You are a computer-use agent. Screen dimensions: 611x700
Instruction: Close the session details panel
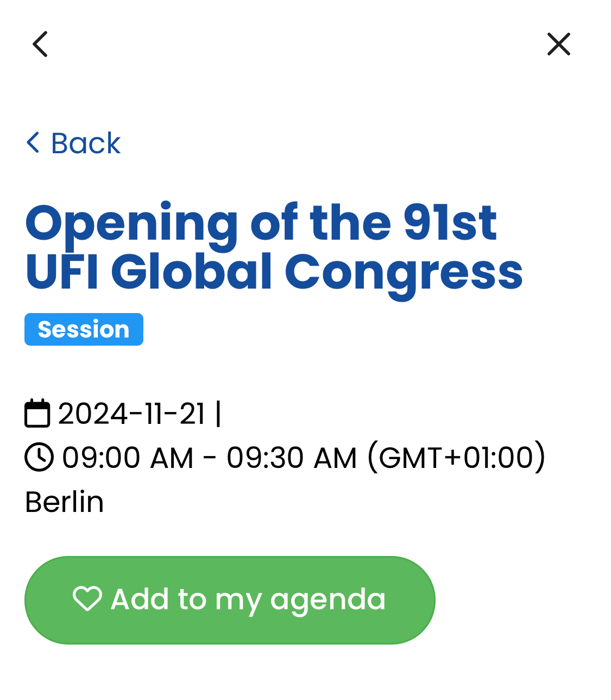[x=558, y=44]
